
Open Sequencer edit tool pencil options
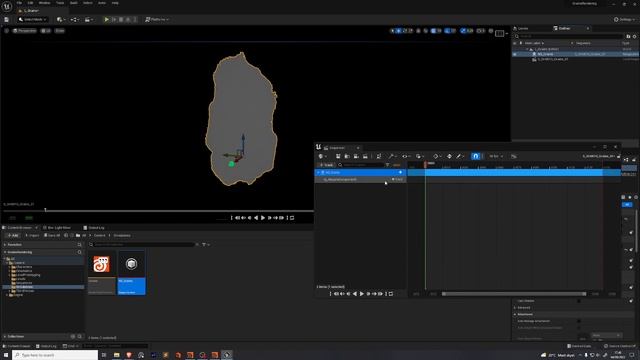460,156
